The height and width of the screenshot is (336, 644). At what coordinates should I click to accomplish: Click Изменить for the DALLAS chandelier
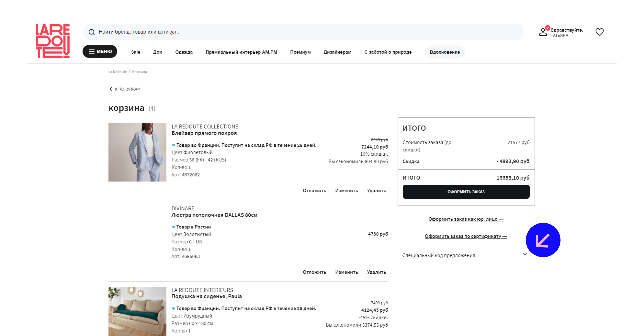coord(347,272)
